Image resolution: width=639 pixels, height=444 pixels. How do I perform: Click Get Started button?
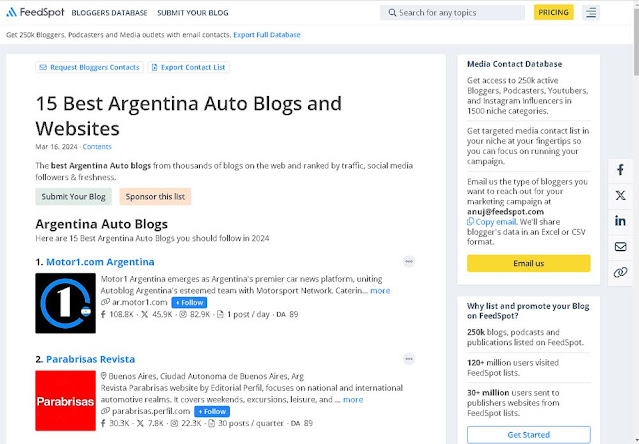(x=529, y=435)
